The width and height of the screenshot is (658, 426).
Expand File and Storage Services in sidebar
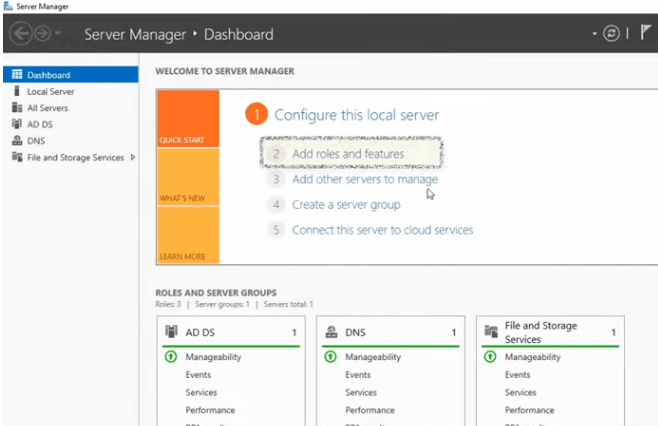click(x=134, y=157)
